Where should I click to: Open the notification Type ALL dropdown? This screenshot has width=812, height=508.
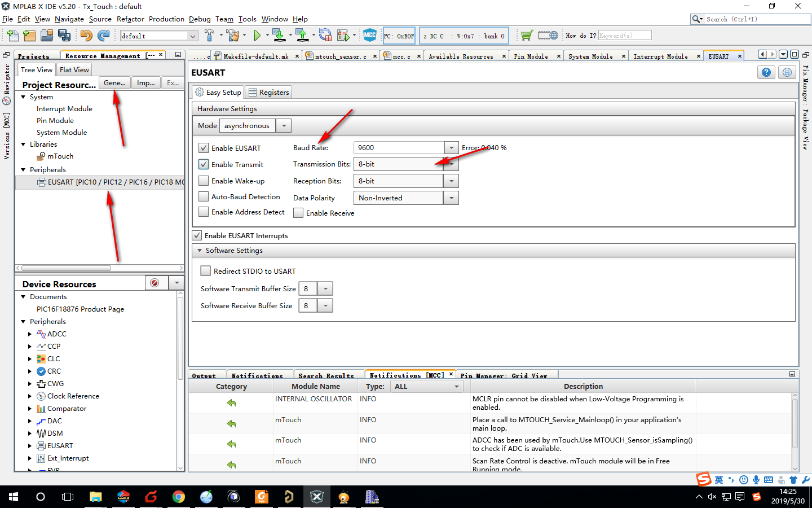427,387
